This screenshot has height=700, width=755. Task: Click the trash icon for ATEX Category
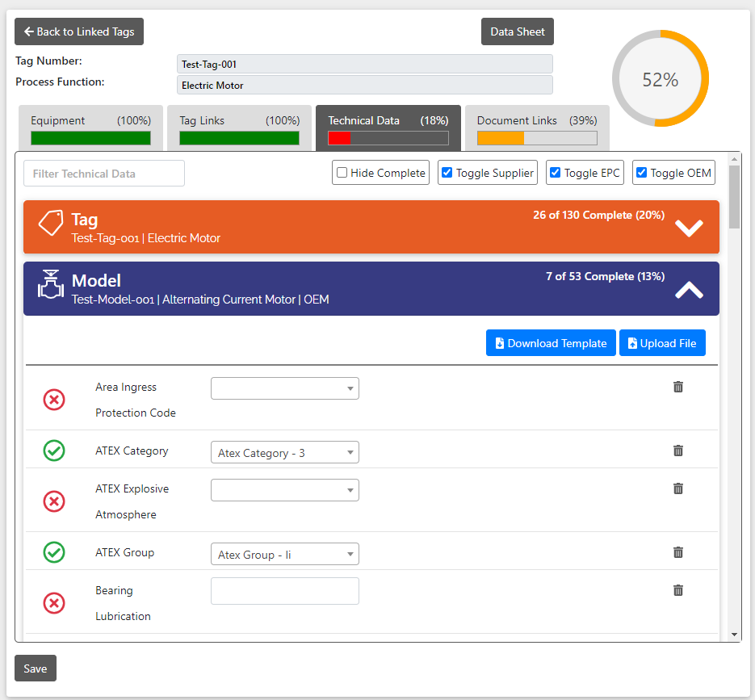tap(678, 451)
